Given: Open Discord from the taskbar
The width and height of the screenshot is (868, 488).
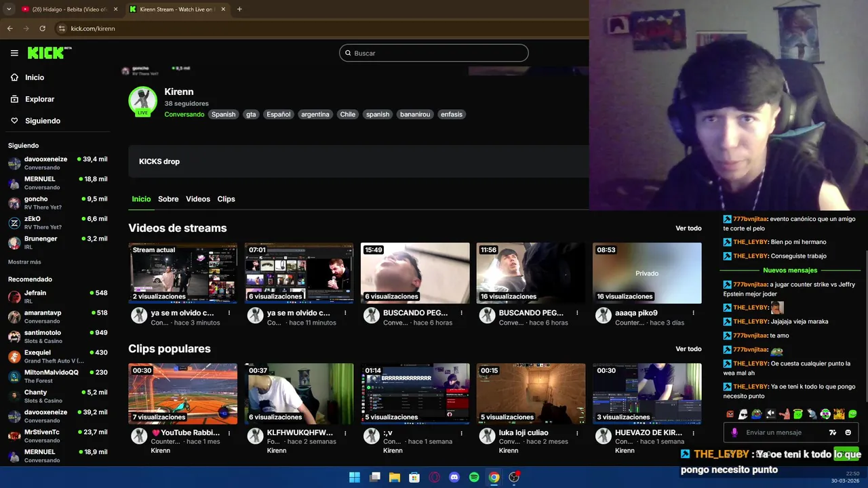Looking at the screenshot, I should pos(454,477).
